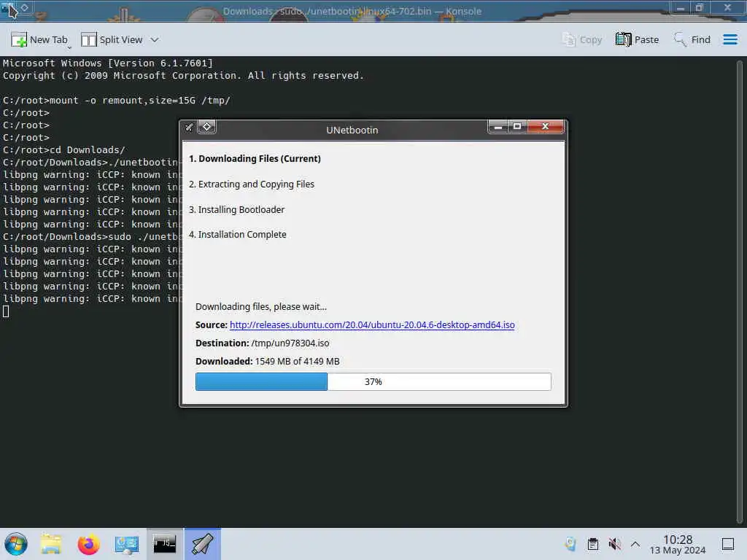Close the Konsole window
This screenshot has width=747, height=560.
(727, 7)
